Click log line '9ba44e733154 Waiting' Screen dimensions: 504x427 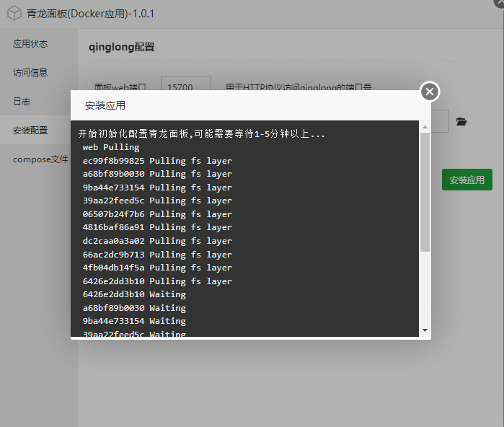click(x=134, y=321)
